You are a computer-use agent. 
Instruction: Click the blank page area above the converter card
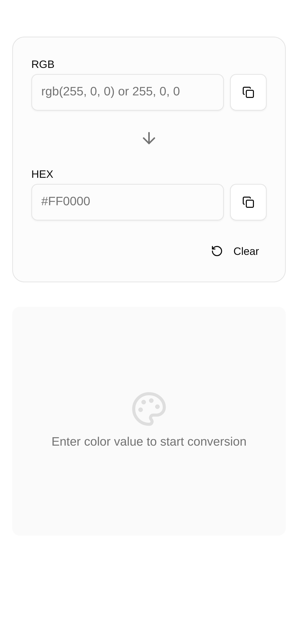coord(149,18)
